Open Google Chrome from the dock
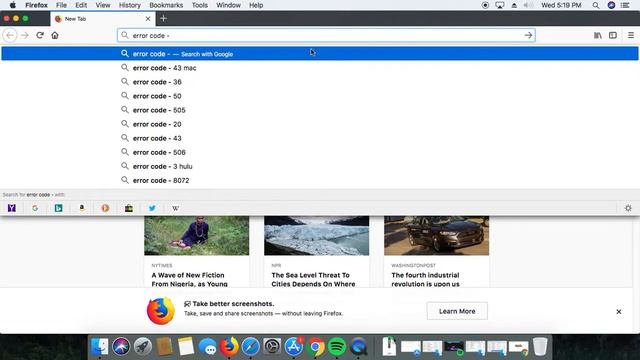 (315, 347)
